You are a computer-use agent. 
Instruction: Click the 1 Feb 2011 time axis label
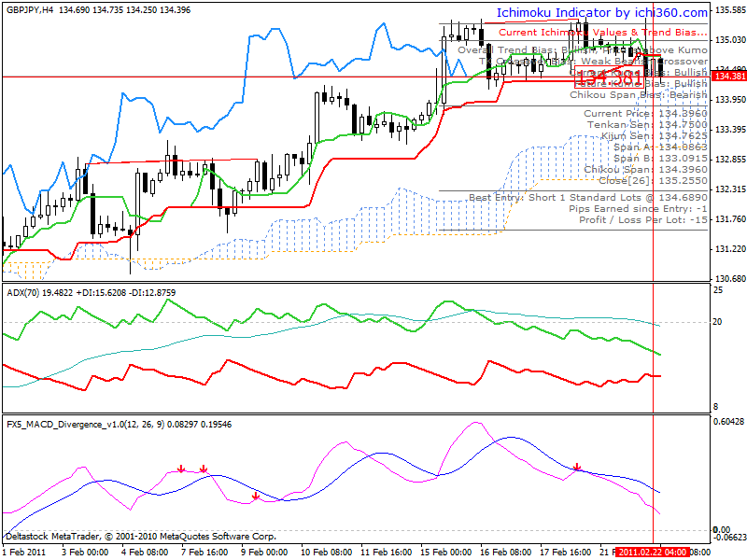(x=24, y=553)
